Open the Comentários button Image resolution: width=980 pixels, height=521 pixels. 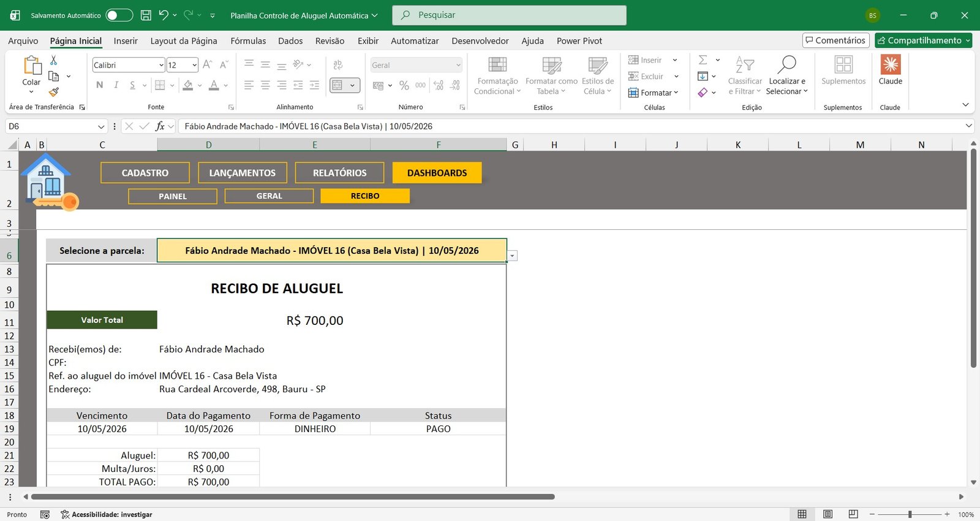click(x=836, y=40)
